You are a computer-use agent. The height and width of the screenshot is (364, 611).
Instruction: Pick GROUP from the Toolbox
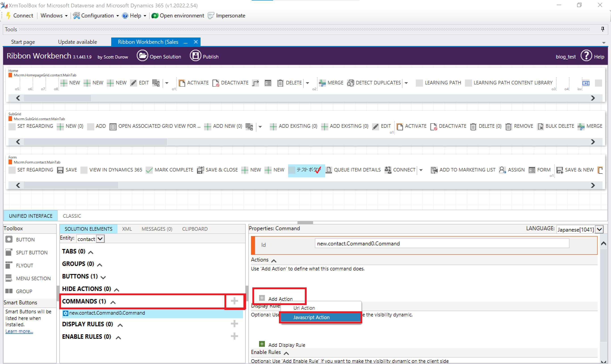pyautogui.click(x=19, y=291)
